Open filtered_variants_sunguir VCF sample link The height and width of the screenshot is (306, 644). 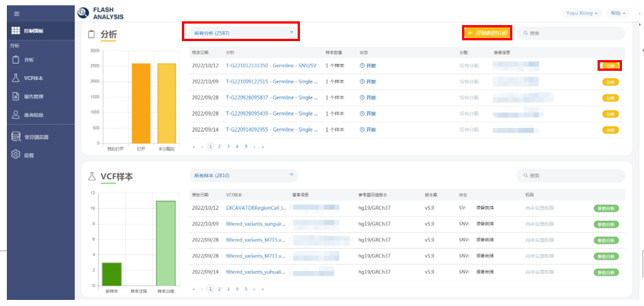click(256, 224)
